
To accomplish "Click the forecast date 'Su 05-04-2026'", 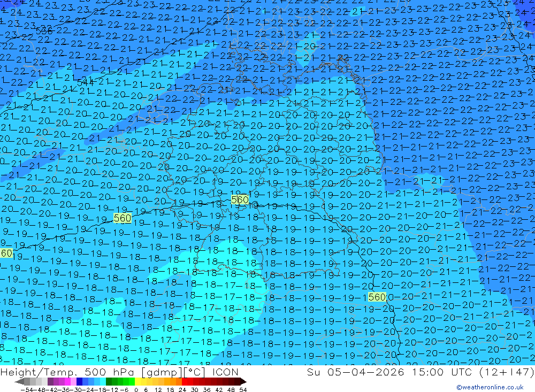I will point(355,372).
